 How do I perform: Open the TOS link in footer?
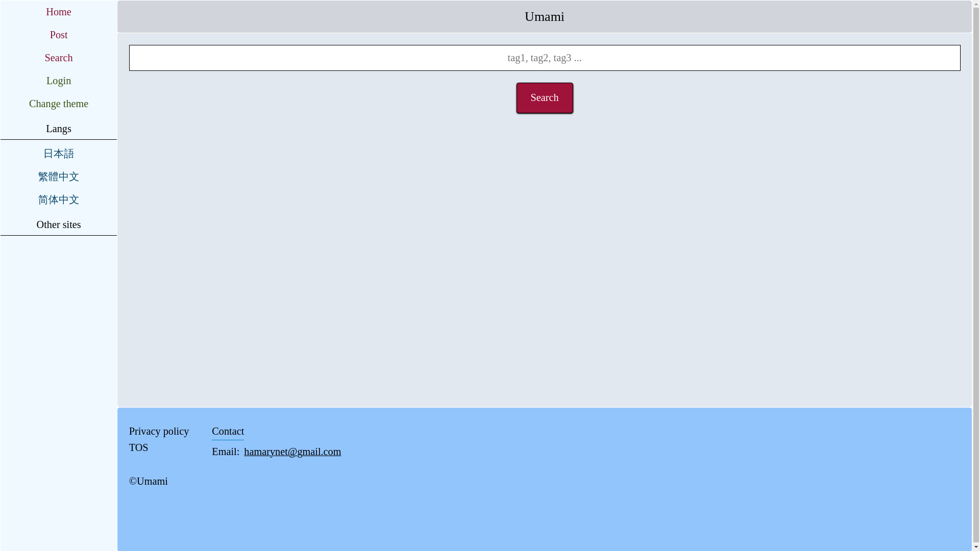(138, 447)
